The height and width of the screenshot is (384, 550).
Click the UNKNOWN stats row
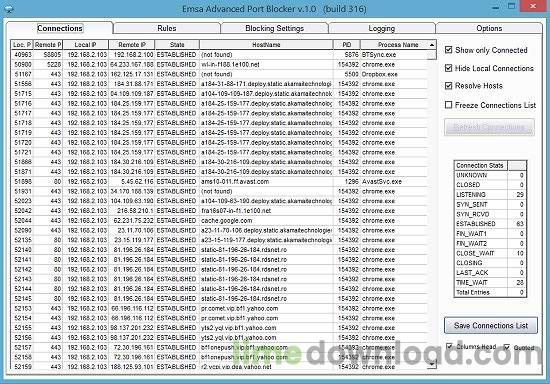(490, 175)
